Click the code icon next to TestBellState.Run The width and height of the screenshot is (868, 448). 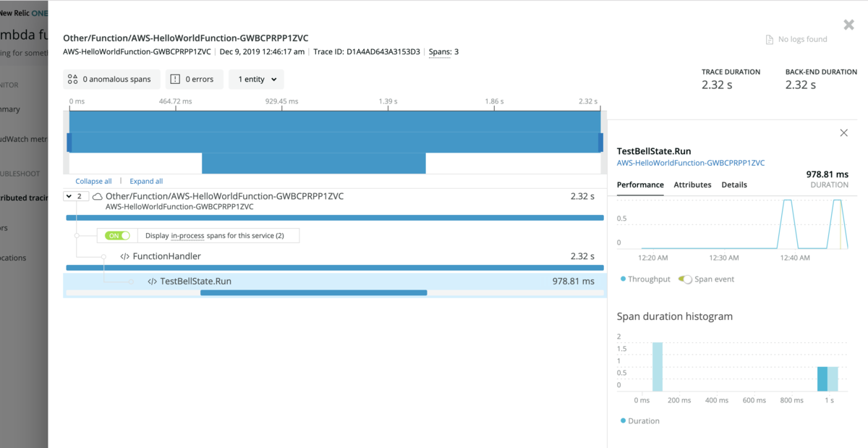tap(152, 282)
